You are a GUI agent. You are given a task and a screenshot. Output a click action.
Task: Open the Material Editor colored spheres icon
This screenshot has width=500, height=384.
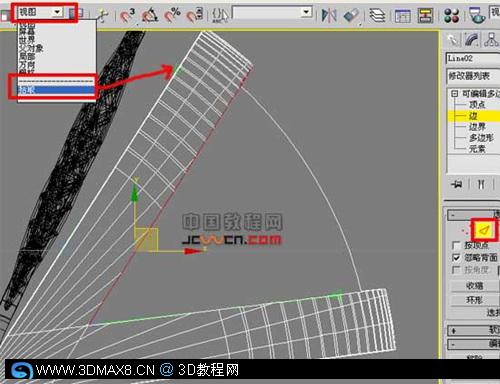pyautogui.click(x=452, y=16)
